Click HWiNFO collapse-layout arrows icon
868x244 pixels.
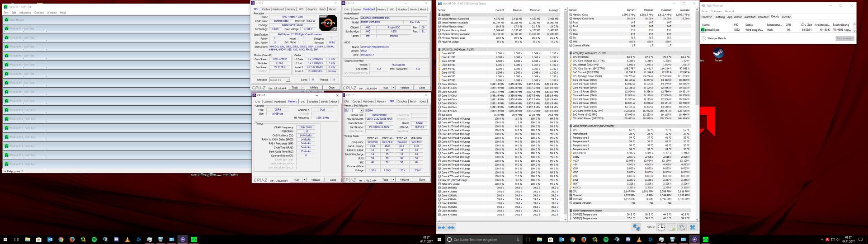(451, 227)
